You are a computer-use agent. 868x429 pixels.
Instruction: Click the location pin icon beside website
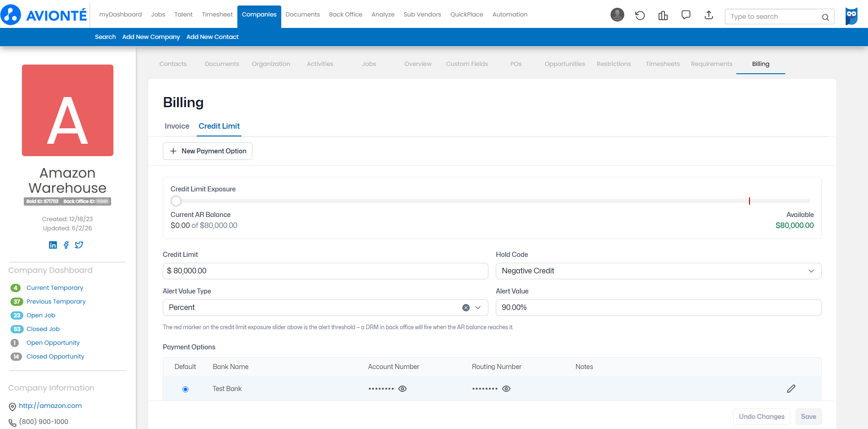click(12, 407)
